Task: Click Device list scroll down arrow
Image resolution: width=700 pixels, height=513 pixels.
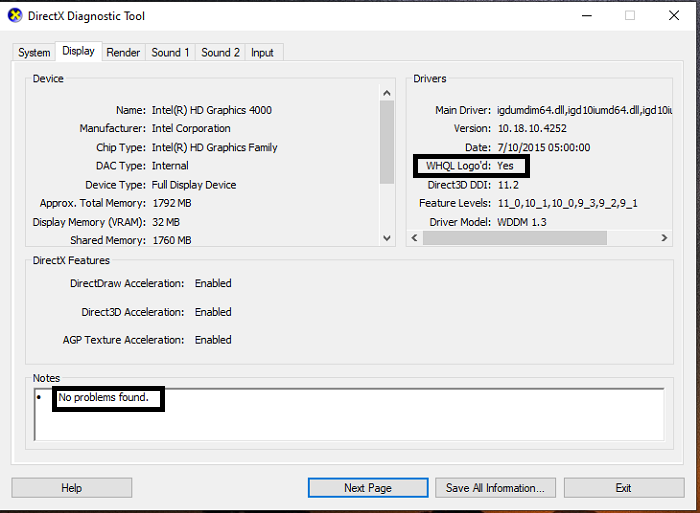Action: click(387, 238)
